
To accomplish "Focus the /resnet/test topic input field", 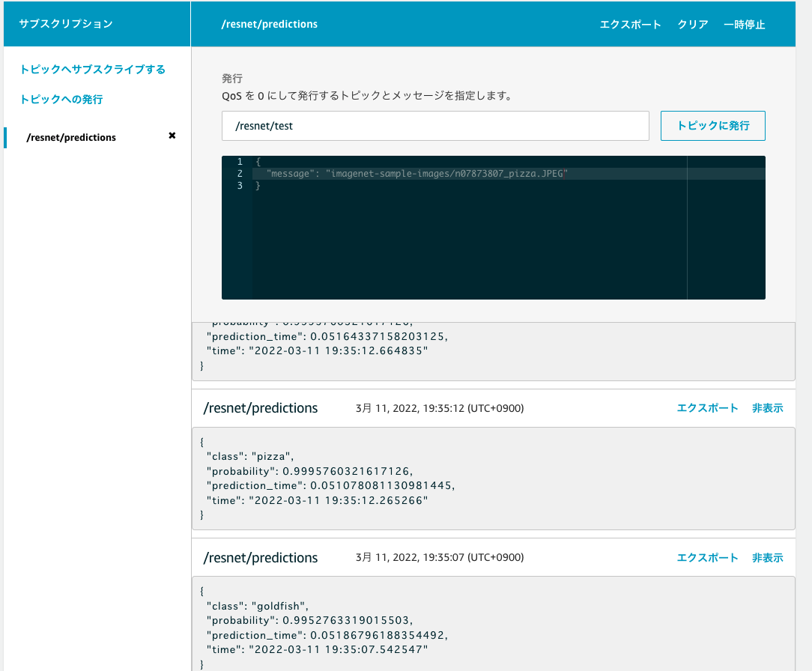I will 435,126.
